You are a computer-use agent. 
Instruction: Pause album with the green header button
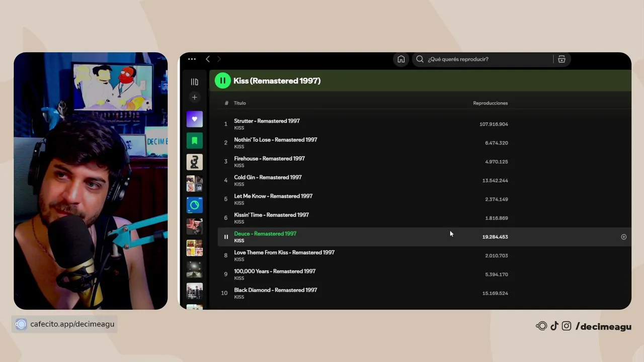click(x=222, y=80)
